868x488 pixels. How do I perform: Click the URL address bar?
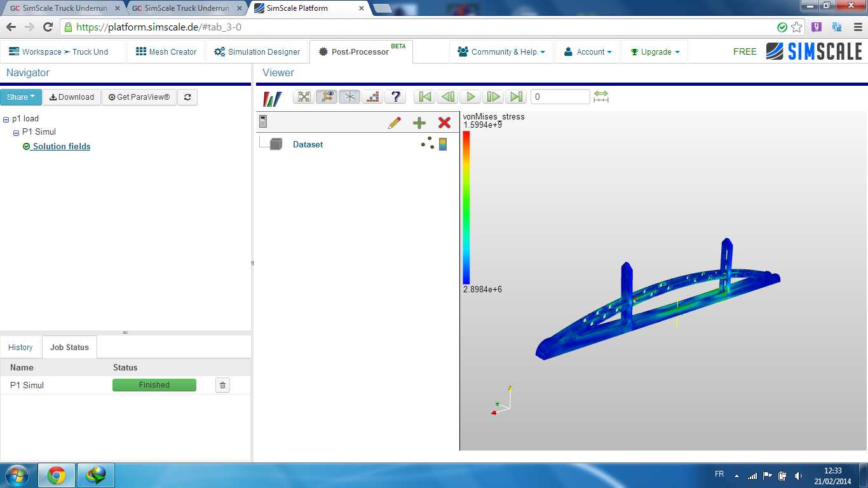pos(419,27)
